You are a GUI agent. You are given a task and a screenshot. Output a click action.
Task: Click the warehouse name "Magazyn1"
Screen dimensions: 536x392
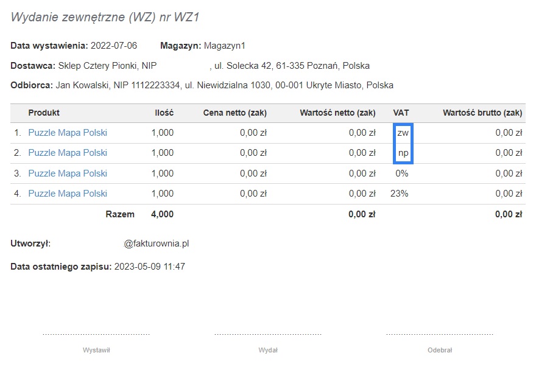point(225,46)
